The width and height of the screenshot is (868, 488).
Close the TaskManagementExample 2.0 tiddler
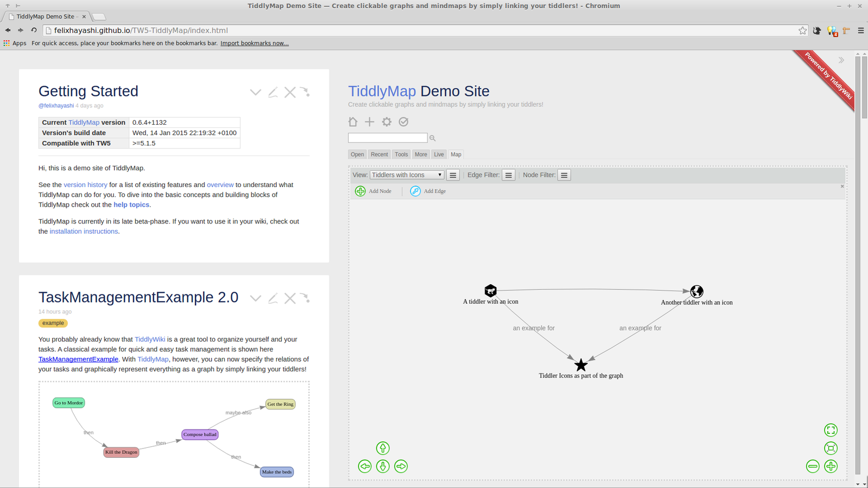coord(290,298)
